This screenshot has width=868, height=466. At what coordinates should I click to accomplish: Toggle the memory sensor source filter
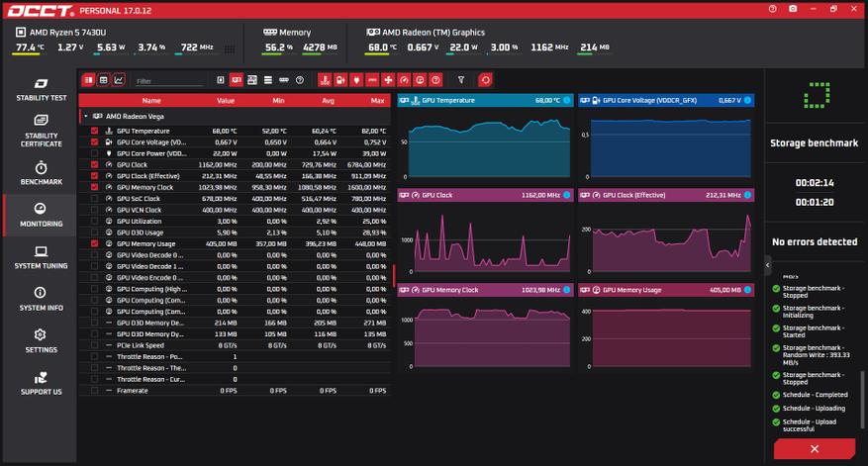(x=284, y=80)
